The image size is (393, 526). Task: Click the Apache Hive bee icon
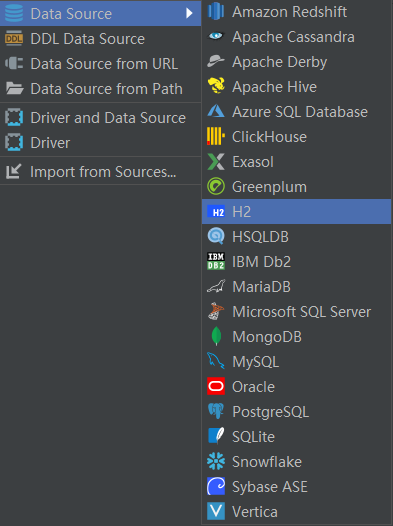216,86
